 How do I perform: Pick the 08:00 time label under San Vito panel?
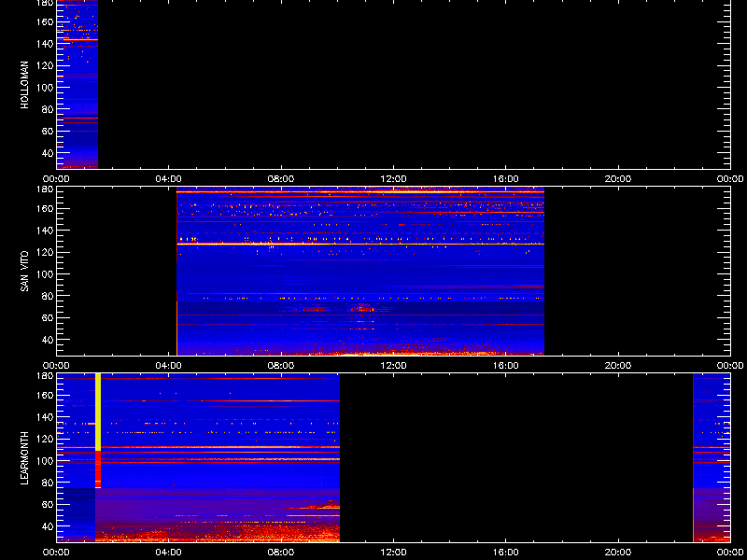click(281, 366)
